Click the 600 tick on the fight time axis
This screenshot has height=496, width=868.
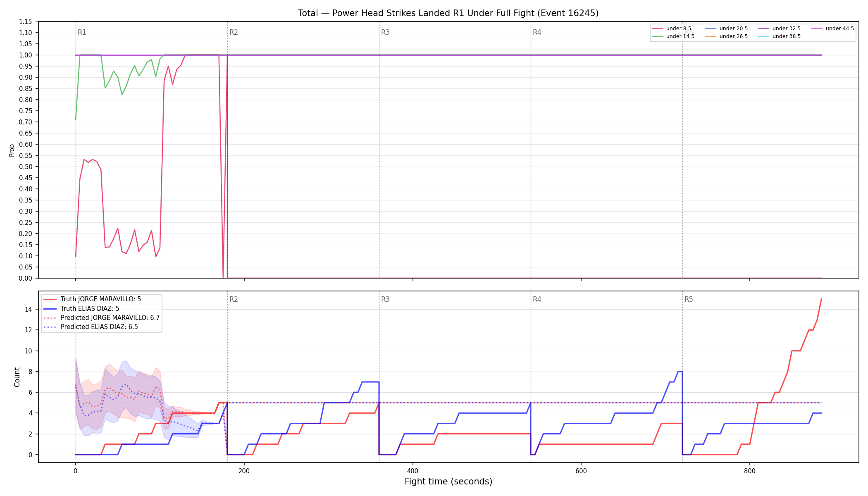581,470
